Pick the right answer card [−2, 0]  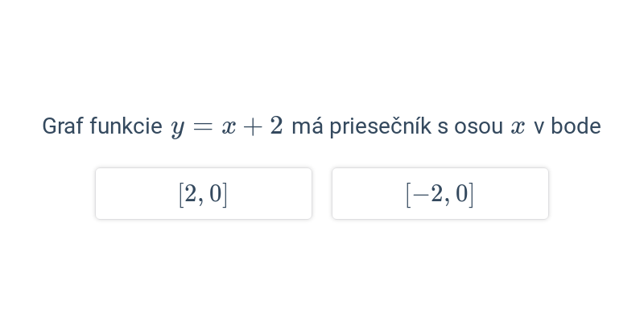click(440, 193)
